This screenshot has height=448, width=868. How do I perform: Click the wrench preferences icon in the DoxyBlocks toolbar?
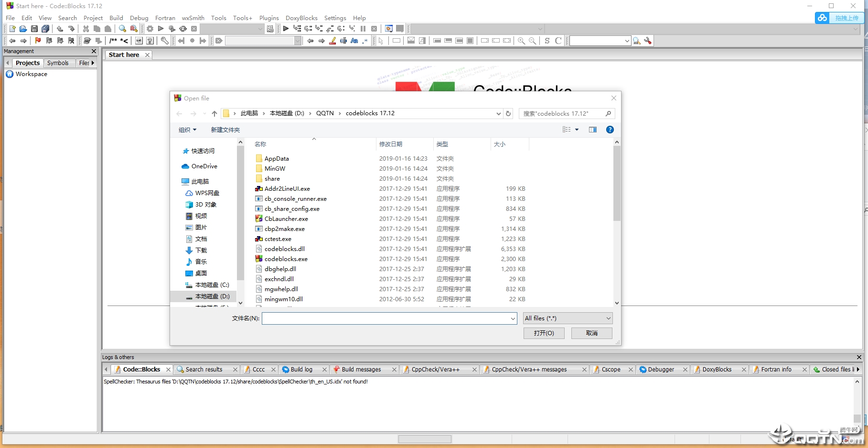pyautogui.click(x=165, y=41)
